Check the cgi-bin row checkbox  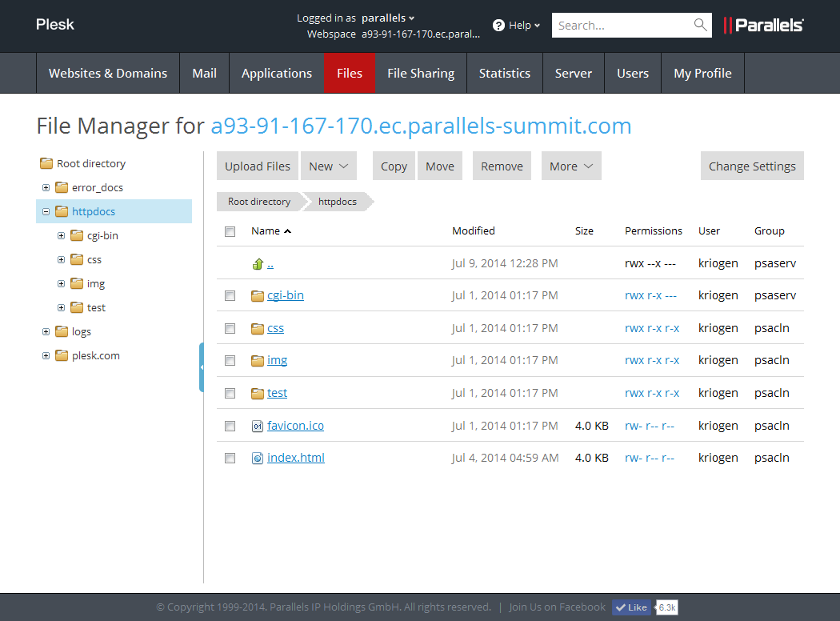[x=230, y=296]
